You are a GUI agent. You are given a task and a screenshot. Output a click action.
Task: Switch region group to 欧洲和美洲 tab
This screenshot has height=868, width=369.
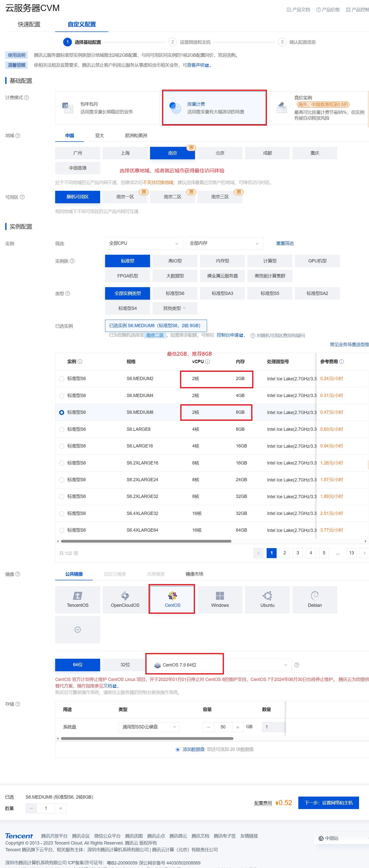click(136, 135)
